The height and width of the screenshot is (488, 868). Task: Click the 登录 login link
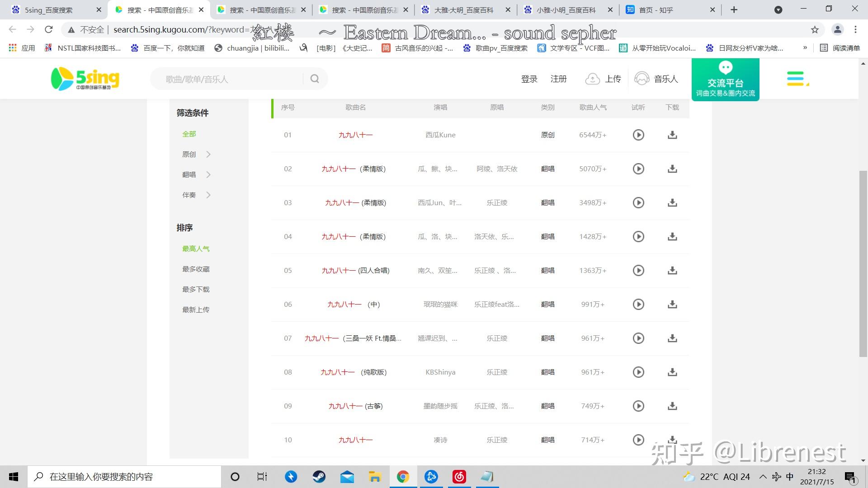529,79
